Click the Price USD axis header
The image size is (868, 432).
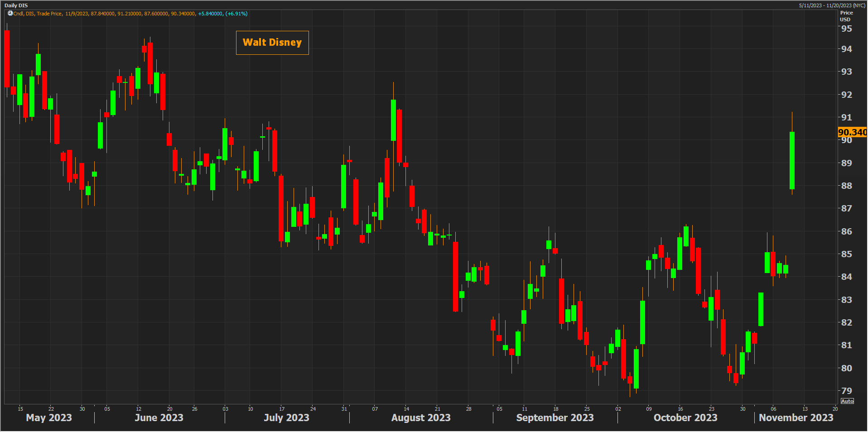pyautogui.click(x=846, y=16)
